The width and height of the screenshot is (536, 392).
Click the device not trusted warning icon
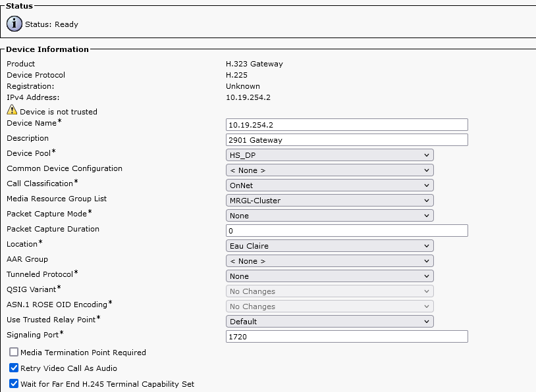pos(12,110)
